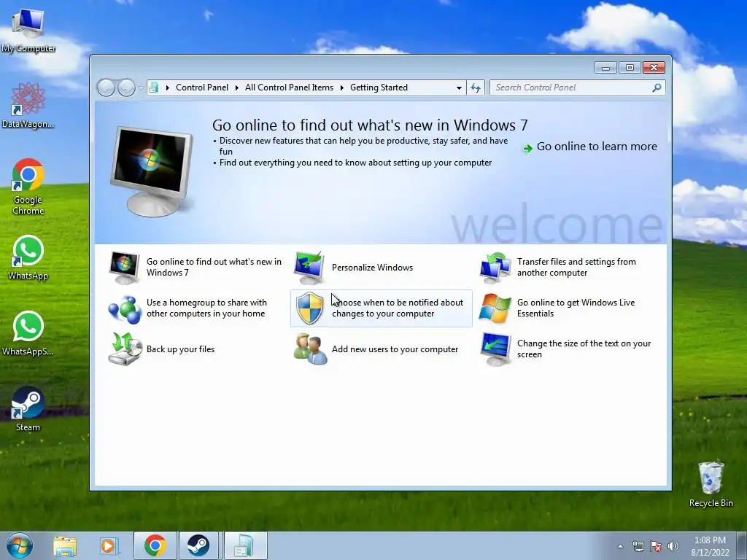Screen dimensions: 747x560
Task: Switch to Steam on the taskbar
Action: (198, 545)
